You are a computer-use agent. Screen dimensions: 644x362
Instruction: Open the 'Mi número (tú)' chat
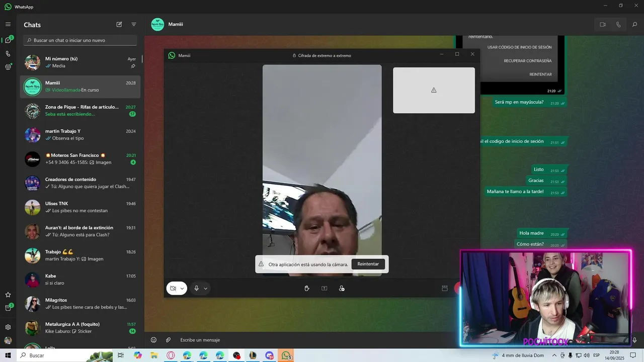(x=80, y=62)
